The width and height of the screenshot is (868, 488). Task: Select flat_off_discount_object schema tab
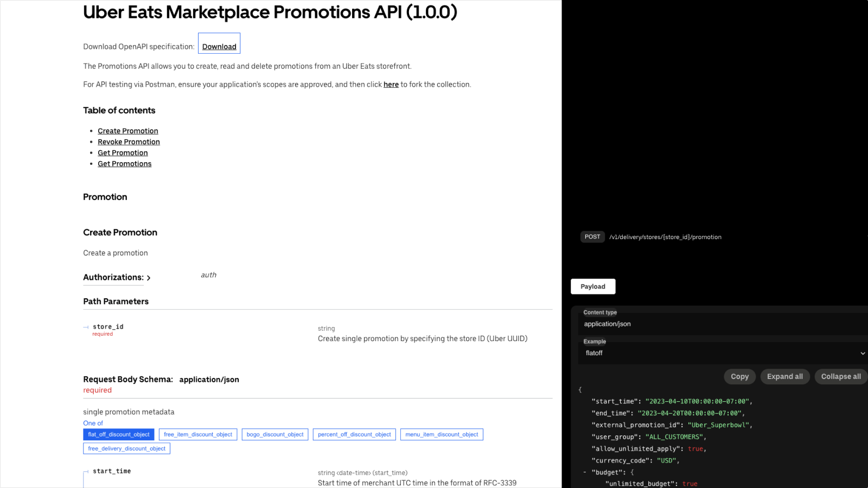coord(118,434)
